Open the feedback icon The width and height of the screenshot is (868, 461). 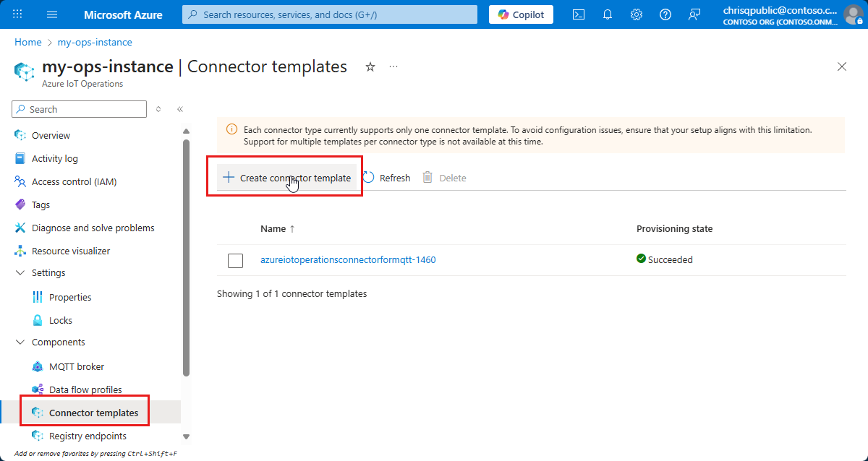tap(694, 14)
